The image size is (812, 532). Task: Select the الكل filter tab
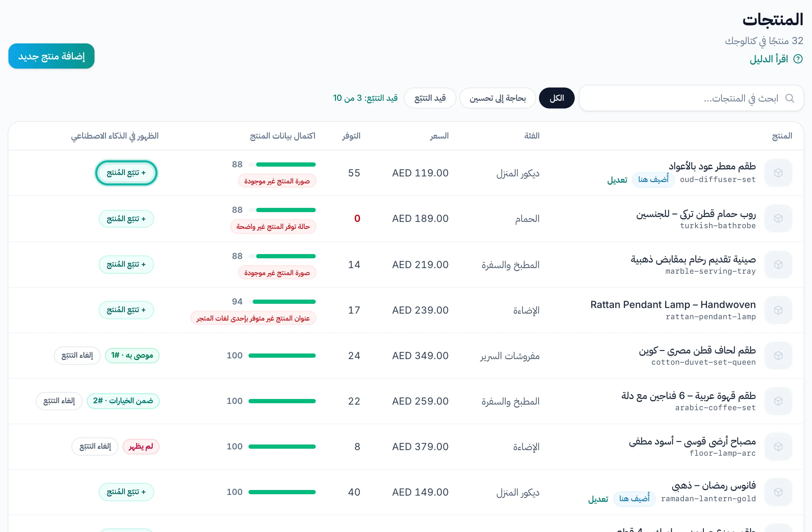556,98
